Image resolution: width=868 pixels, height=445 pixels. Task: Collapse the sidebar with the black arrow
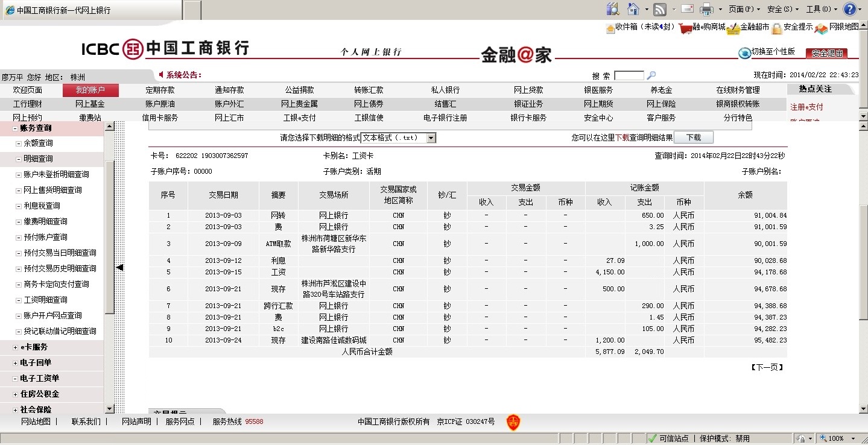(x=119, y=267)
